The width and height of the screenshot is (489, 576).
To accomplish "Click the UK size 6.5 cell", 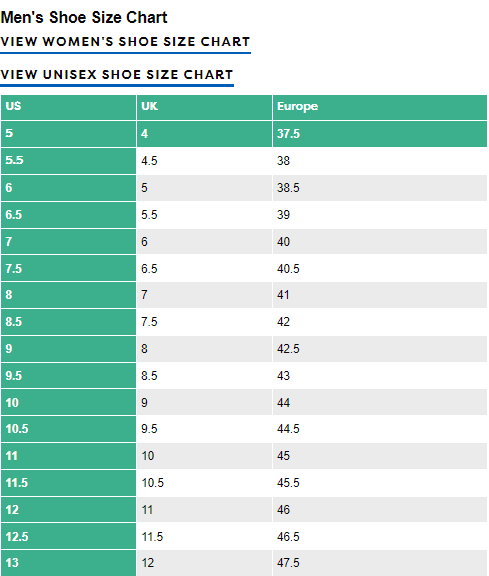I will 204,269.
